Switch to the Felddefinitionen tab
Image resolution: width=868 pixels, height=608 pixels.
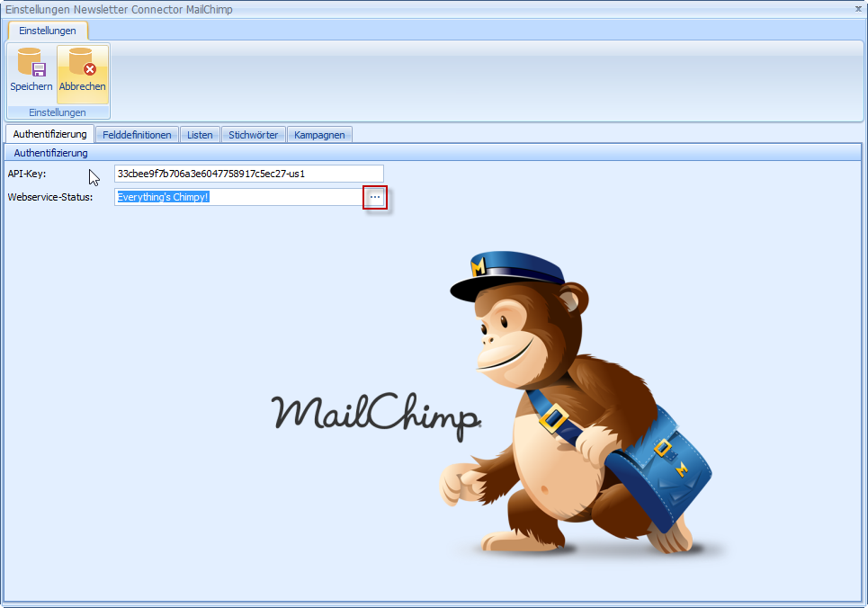click(137, 135)
